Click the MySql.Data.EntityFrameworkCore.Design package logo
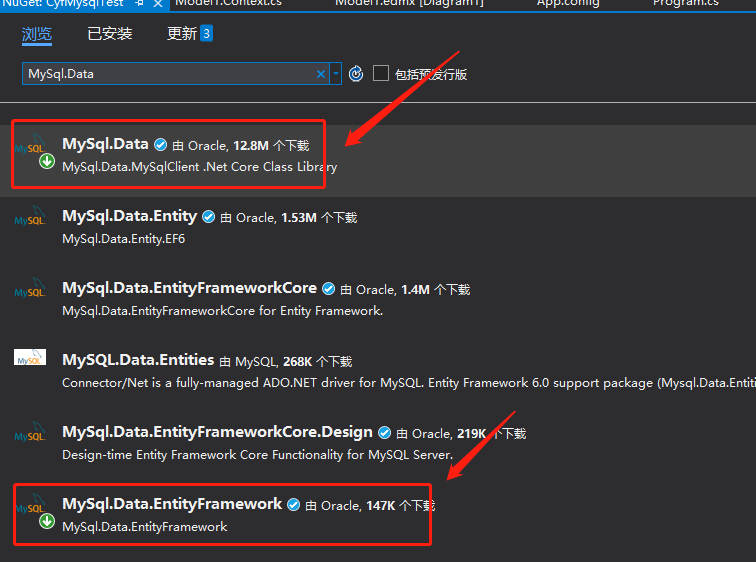Screen dimensions: 756x562 [30, 432]
